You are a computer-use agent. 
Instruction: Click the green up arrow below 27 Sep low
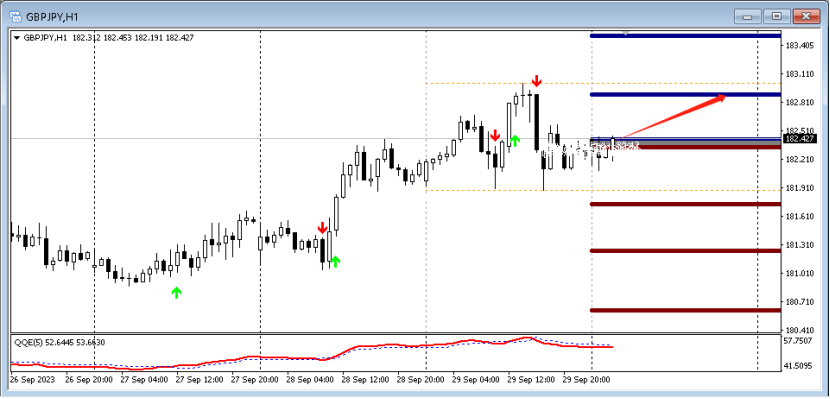[x=177, y=292]
